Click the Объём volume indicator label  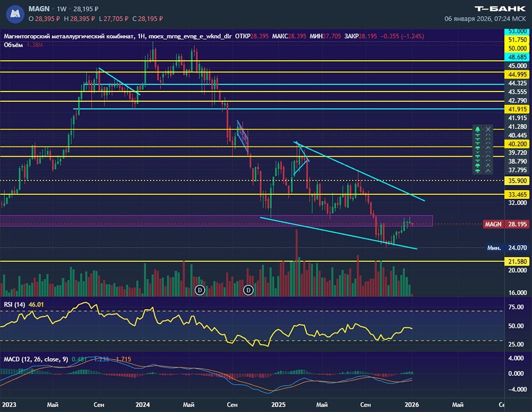(13, 45)
